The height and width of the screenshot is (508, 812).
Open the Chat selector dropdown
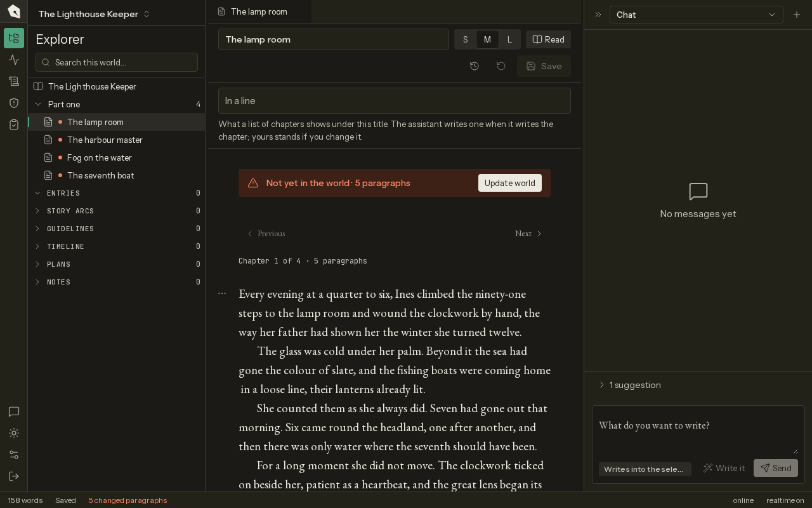click(697, 15)
